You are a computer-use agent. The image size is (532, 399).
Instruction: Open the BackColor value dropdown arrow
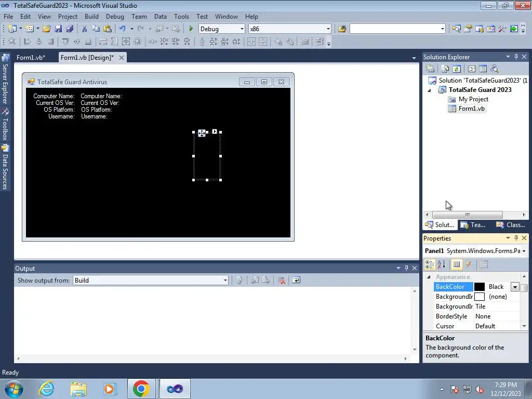[515, 287]
